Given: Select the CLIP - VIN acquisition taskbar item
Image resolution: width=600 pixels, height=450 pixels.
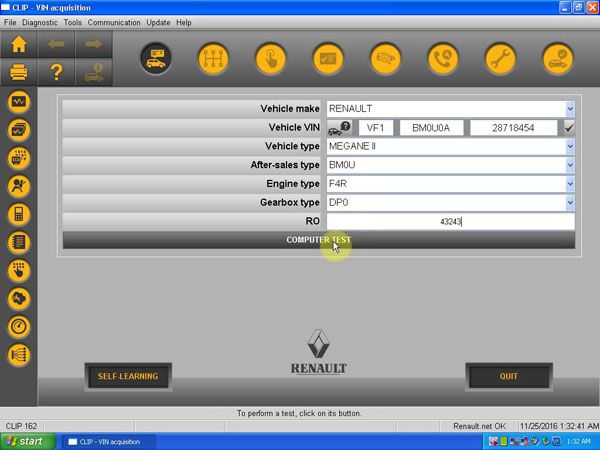Looking at the screenshot, I should [108, 442].
